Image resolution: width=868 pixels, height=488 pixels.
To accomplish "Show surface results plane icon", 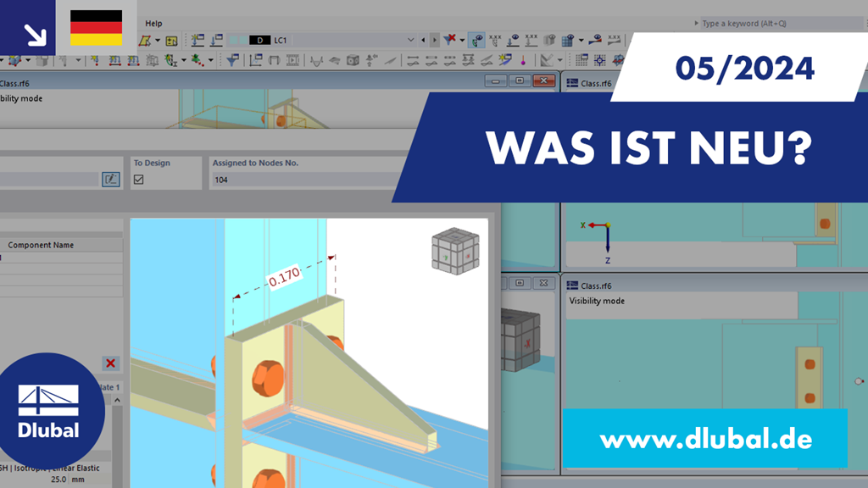I will (x=334, y=60).
